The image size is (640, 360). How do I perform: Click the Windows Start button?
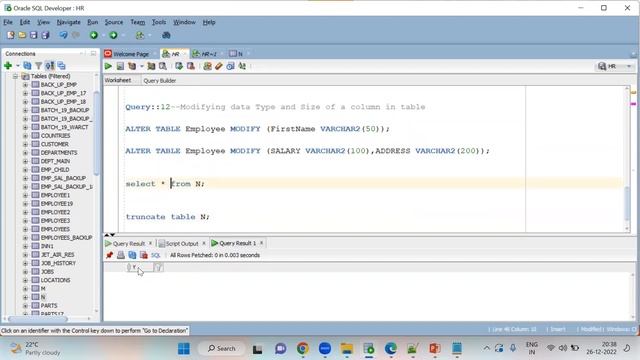184,349
